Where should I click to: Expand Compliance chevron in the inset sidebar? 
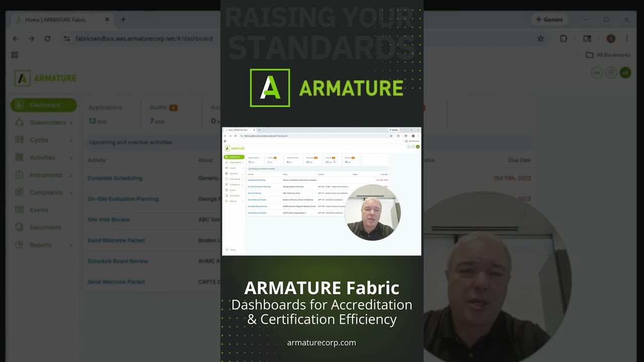click(x=243, y=185)
